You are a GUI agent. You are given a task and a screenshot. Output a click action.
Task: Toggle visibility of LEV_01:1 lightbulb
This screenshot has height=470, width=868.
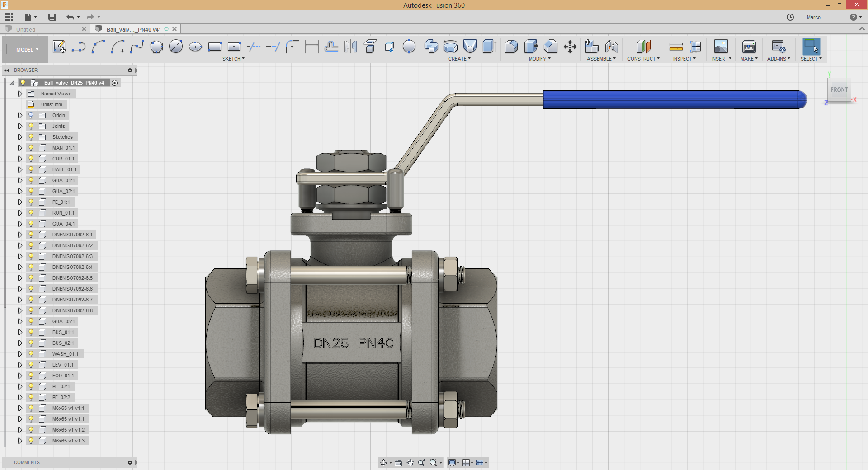[31, 365]
